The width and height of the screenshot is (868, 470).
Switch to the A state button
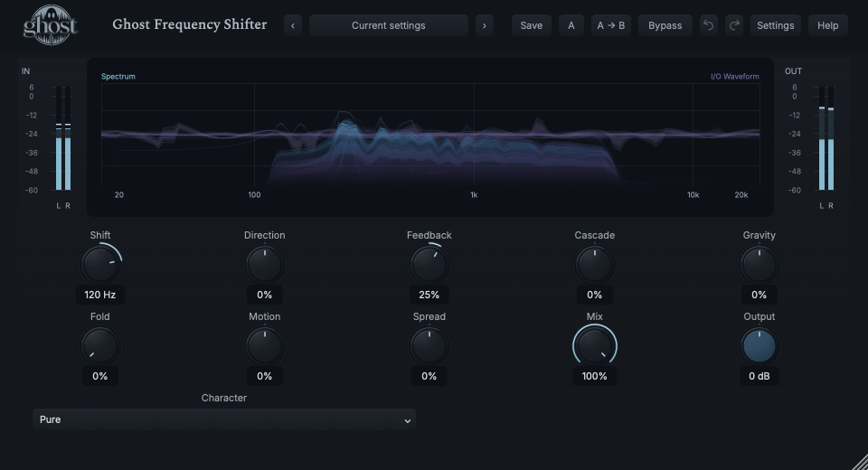[571, 25]
